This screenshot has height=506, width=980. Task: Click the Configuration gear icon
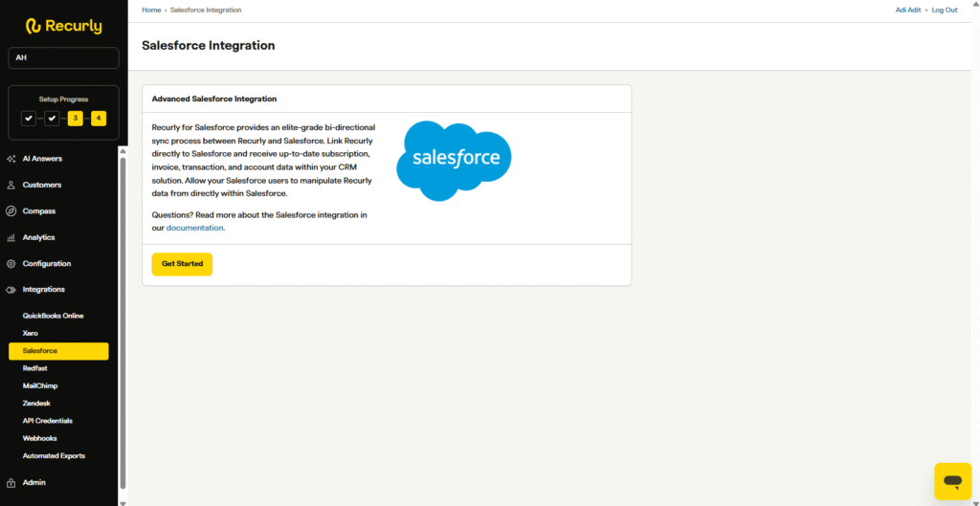tap(11, 264)
